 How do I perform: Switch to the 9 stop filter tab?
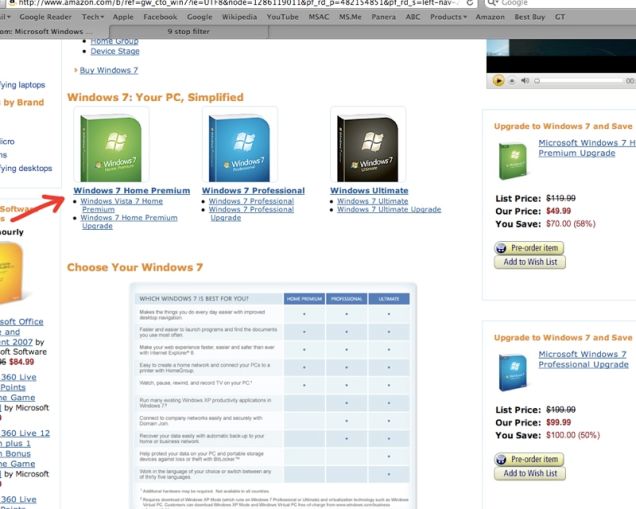click(x=189, y=31)
